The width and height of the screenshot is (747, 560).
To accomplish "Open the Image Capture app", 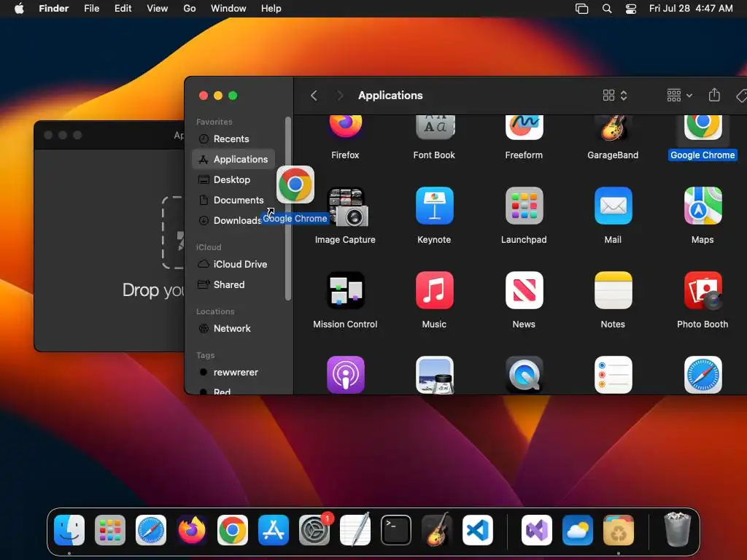I will [348, 207].
